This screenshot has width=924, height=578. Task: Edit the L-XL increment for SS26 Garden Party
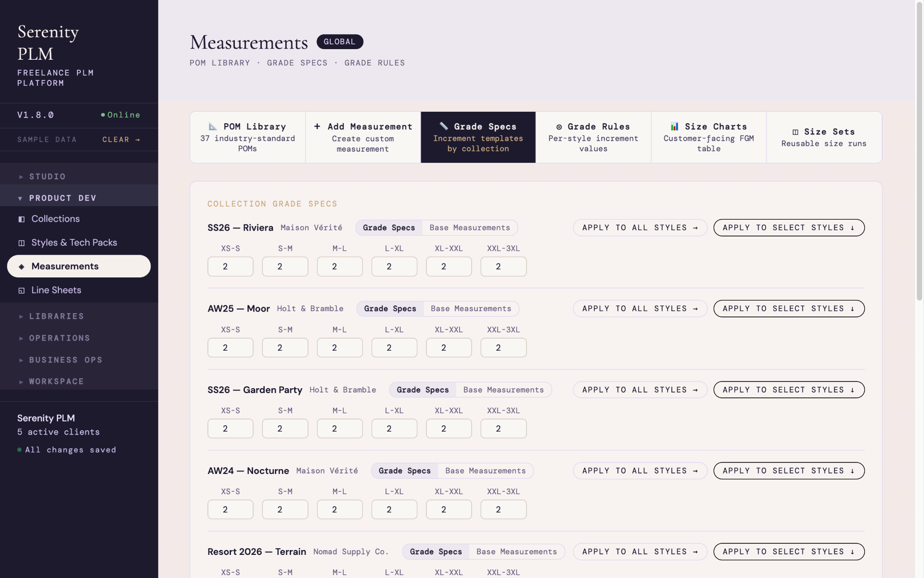[394, 429]
